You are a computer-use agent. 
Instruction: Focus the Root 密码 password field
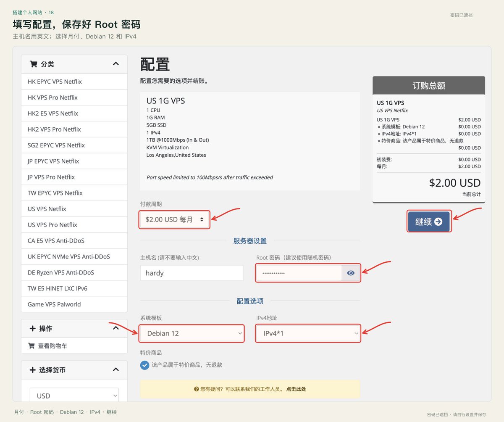pos(299,273)
